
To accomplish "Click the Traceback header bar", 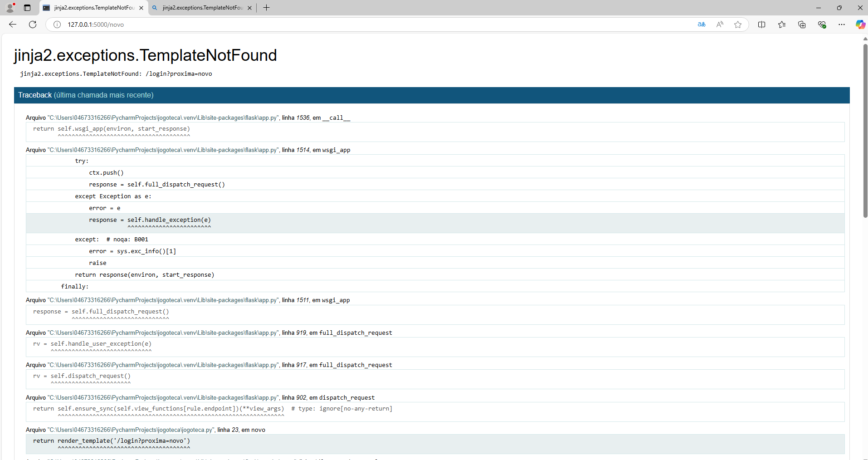I will (x=432, y=95).
